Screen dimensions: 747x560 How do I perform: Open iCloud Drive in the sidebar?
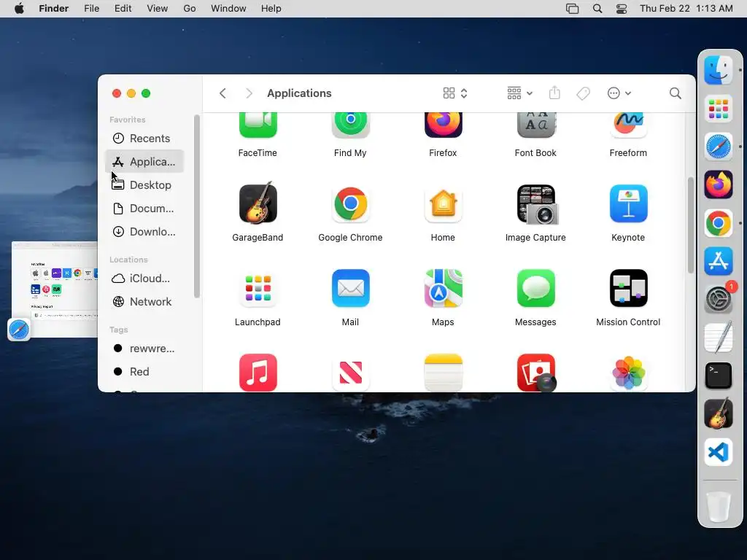coord(144,278)
